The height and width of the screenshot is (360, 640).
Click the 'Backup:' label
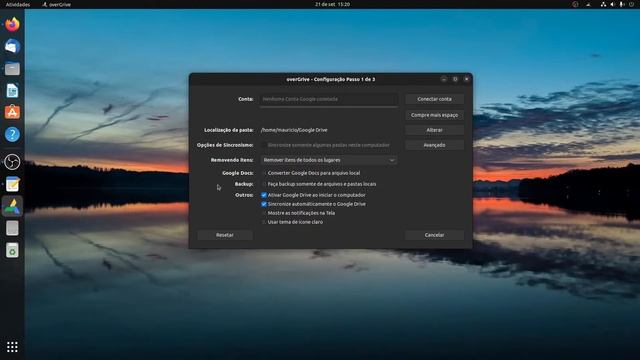pos(244,184)
